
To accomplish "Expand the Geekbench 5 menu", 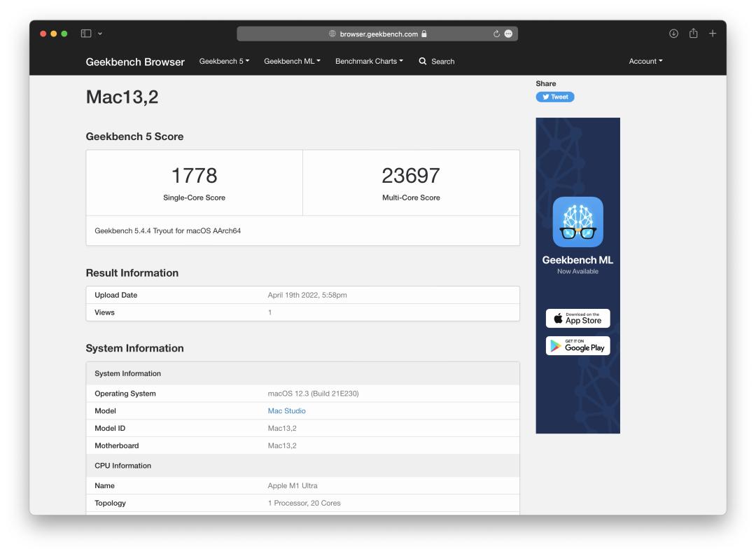I will [x=224, y=62].
